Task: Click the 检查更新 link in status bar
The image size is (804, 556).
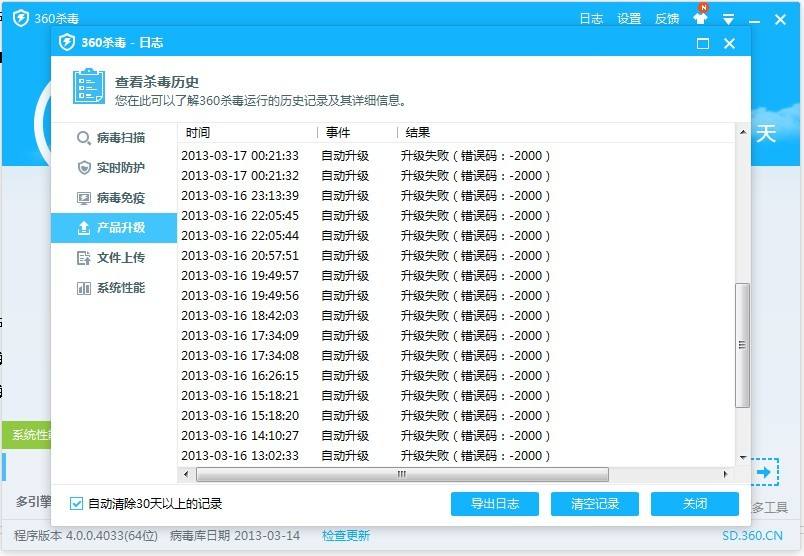Action: pos(345,536)
